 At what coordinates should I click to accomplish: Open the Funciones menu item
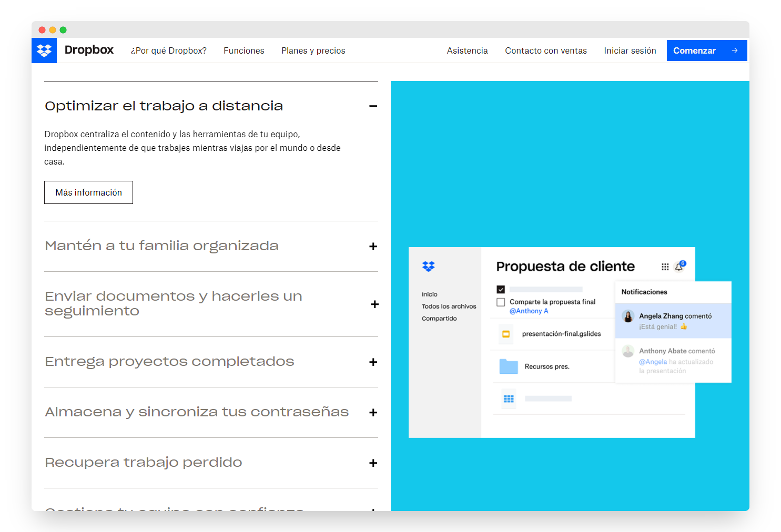(x=244, y=50)
